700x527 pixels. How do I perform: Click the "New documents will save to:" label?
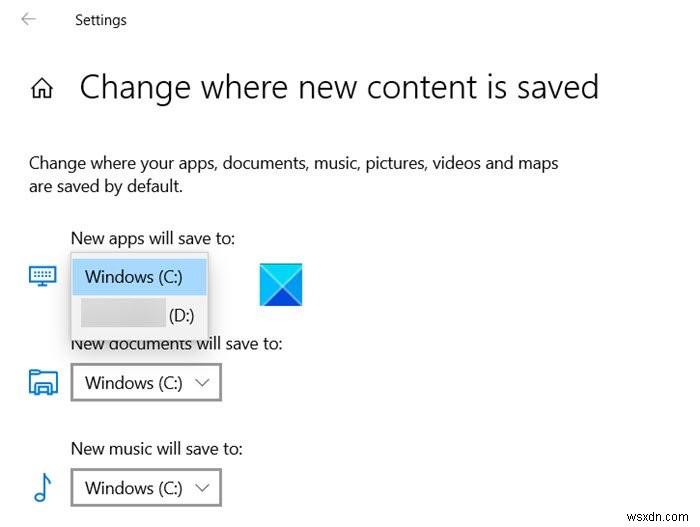(x=177, y=344)
